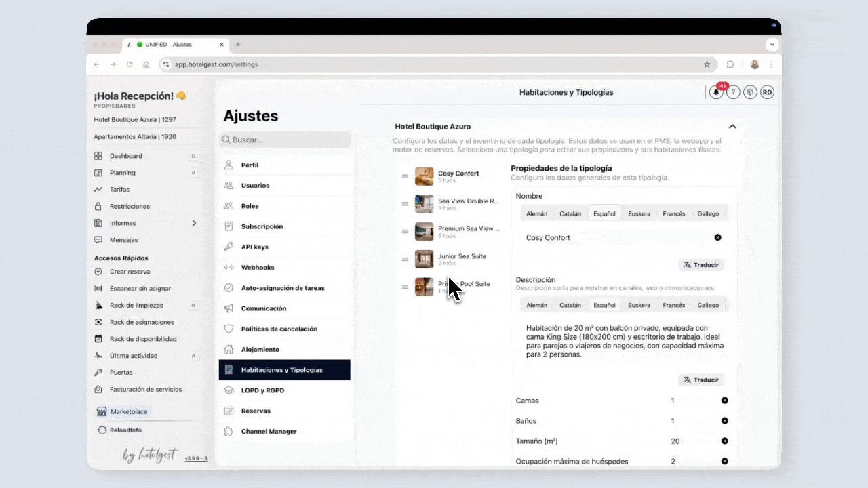Click drag handle beside Junior Sea Suite

[x=405, y=260]
